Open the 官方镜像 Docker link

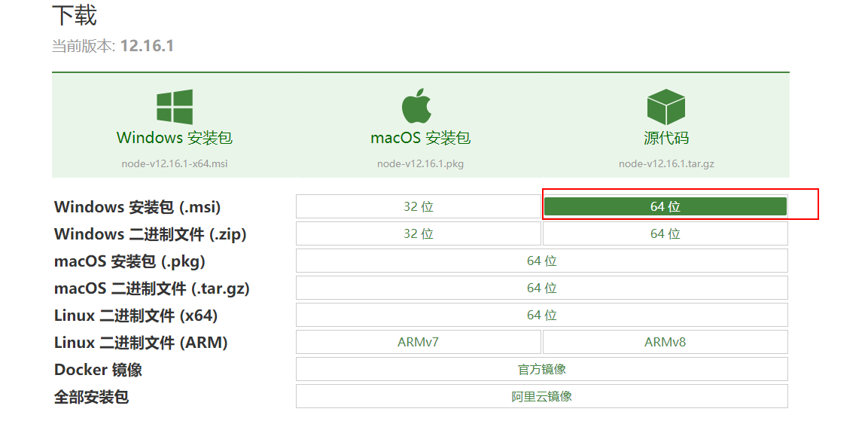[542, 369]
